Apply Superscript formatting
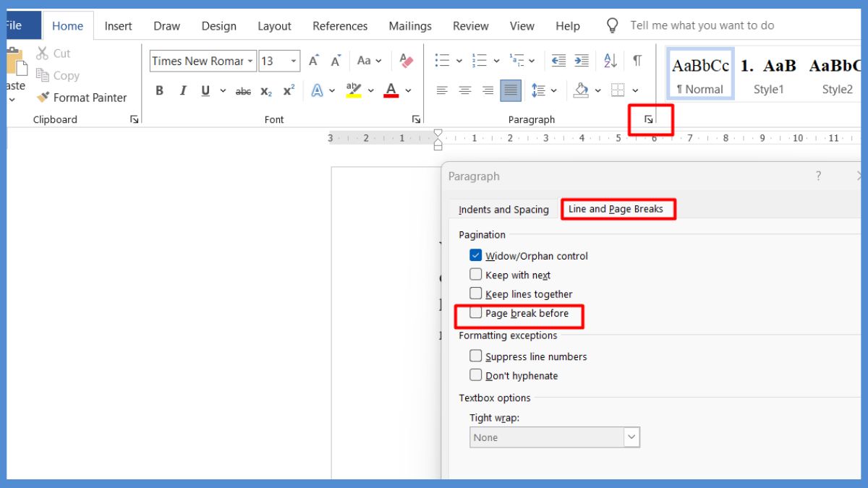 [x=289, y=90]
